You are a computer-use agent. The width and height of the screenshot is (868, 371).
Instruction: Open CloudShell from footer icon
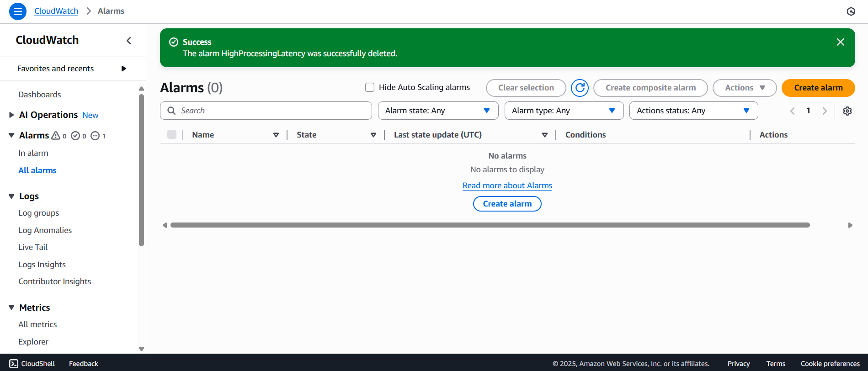[x=14, y=364]
